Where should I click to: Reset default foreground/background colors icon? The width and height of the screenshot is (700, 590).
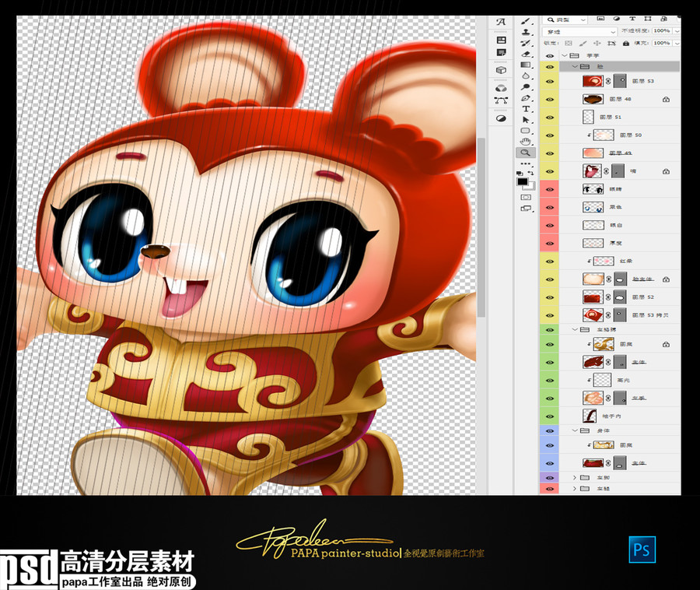(x=520, y=173)
